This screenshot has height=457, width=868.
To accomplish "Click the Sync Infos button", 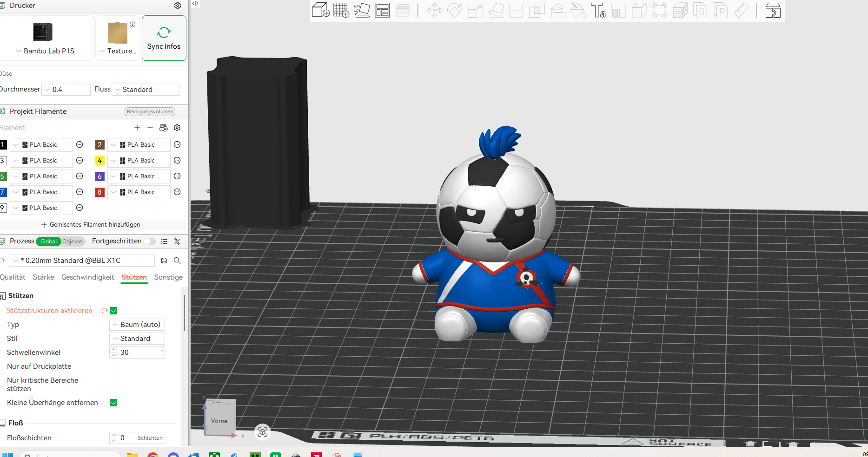I will [x=164, y=38].
